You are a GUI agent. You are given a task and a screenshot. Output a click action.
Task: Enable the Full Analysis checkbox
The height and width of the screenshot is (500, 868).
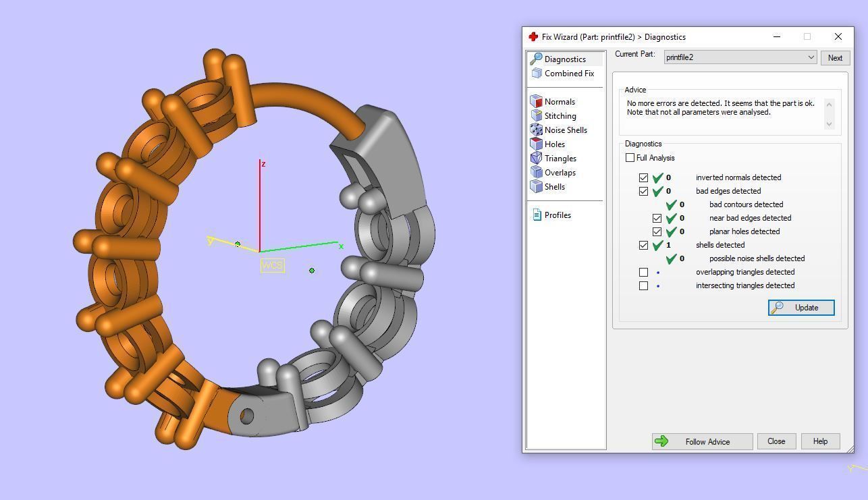point(630,158)
